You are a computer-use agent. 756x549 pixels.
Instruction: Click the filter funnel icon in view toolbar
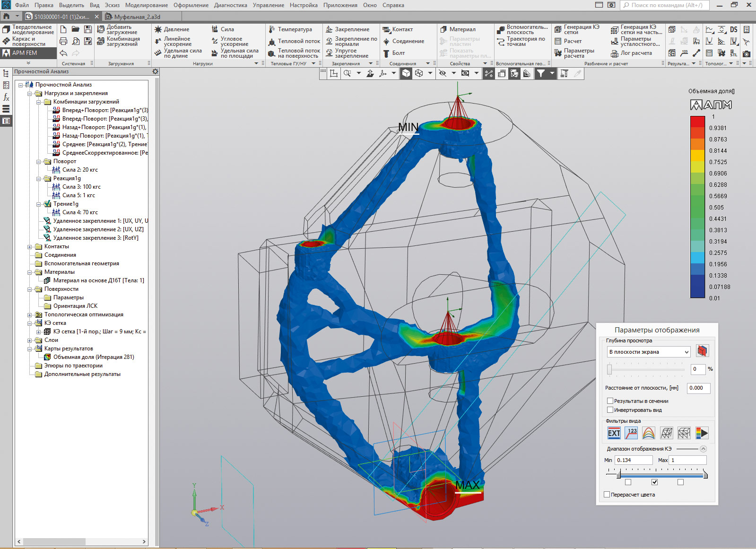pyautogui.click(x=540, y=73)
